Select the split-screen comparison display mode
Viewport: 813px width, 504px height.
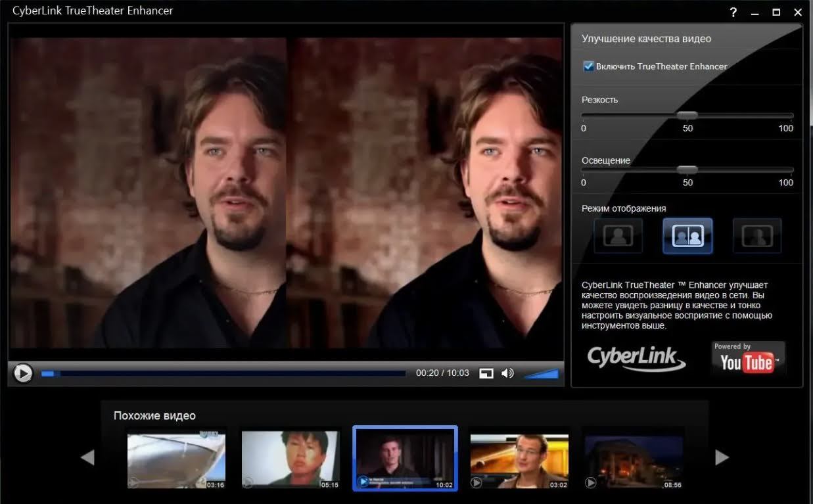pos(687,236)
